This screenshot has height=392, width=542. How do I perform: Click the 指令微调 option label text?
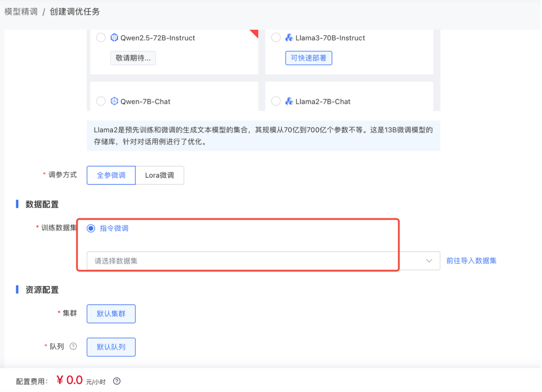tap(114, 228)
